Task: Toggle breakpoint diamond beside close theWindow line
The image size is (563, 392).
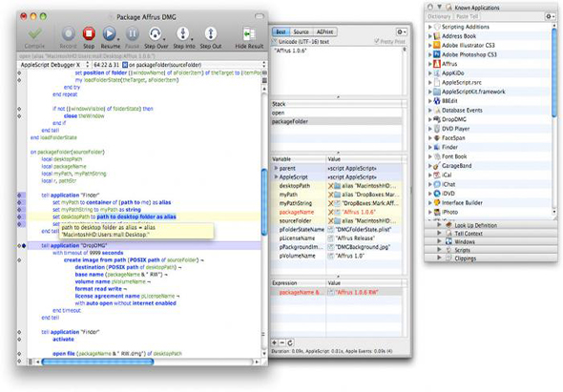Action: point(19,116)
